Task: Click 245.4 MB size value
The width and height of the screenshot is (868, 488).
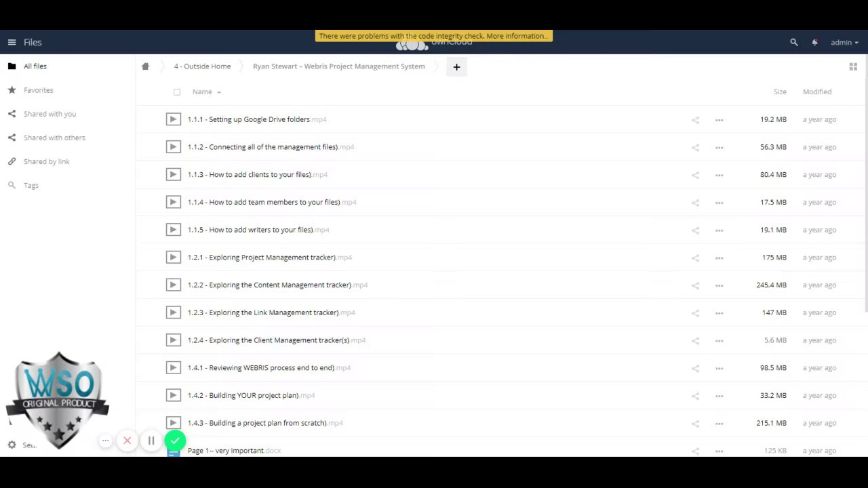Action: 771,285
